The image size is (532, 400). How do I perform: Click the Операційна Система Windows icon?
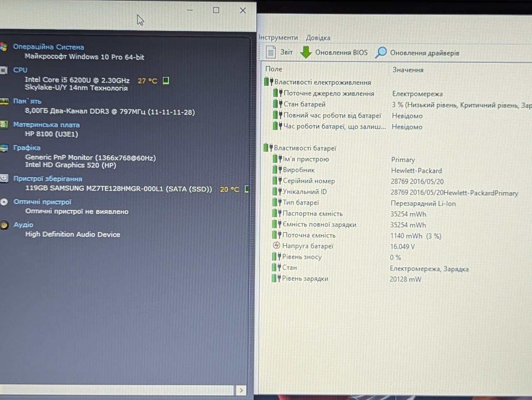[3, 47]
